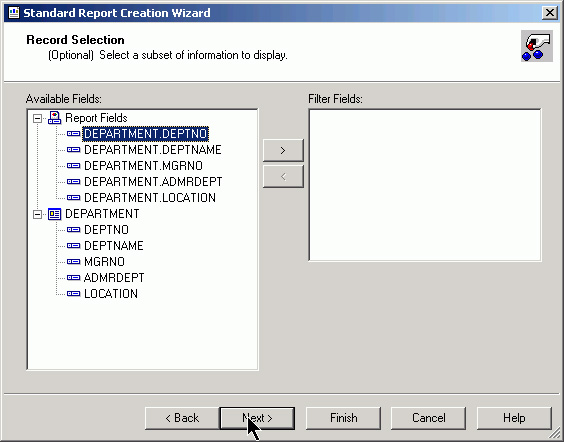This screenshot has width=564, height=442.
Task: Click the field icon beside DEPARTMENT.DEPTNO
Action: [x=73, y=134]
